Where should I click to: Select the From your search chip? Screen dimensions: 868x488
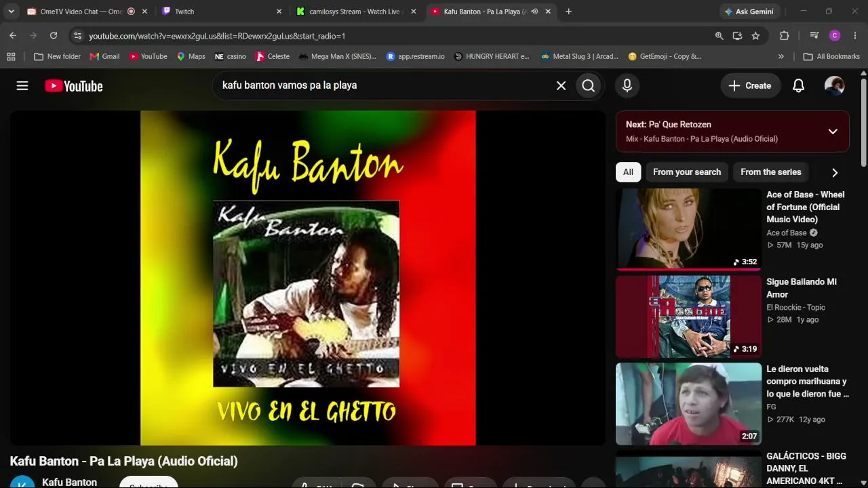687,172
